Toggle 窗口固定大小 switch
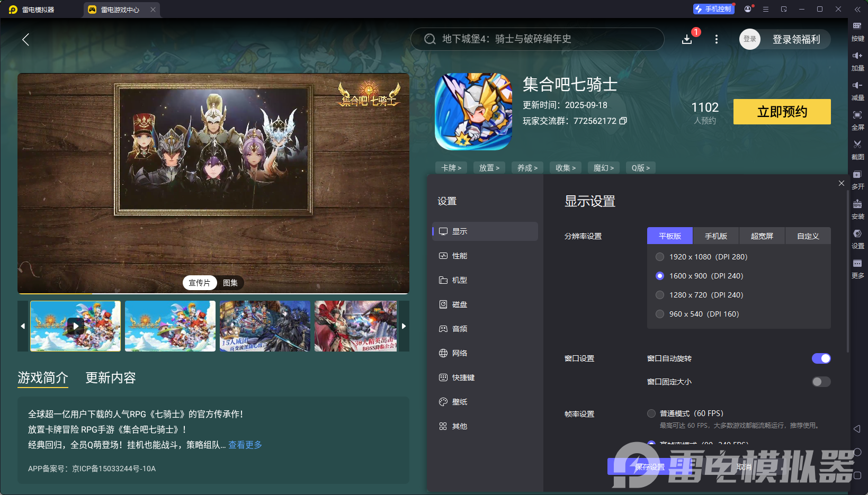This screenshot has height=495, width=868. pos(821,382)
